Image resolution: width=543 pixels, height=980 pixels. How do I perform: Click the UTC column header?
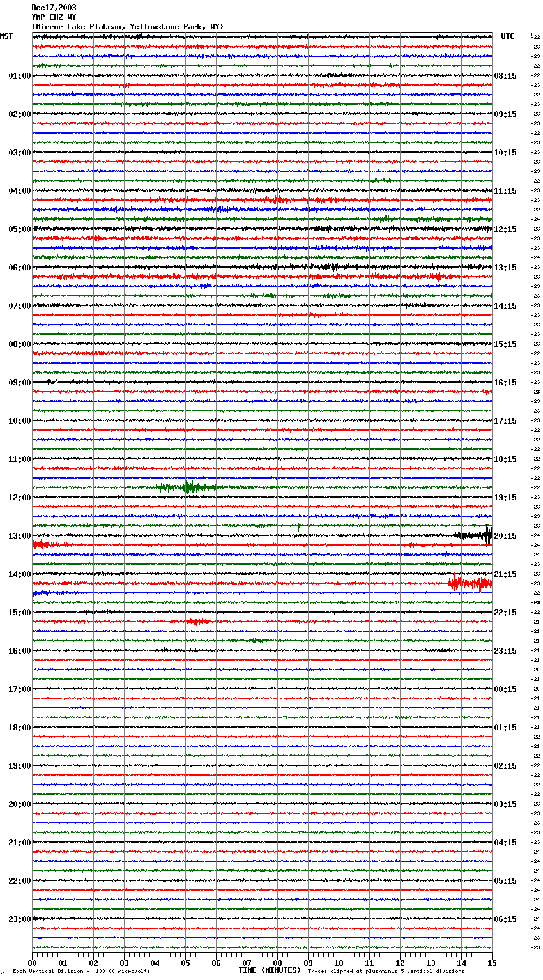[x=508, y=36]
